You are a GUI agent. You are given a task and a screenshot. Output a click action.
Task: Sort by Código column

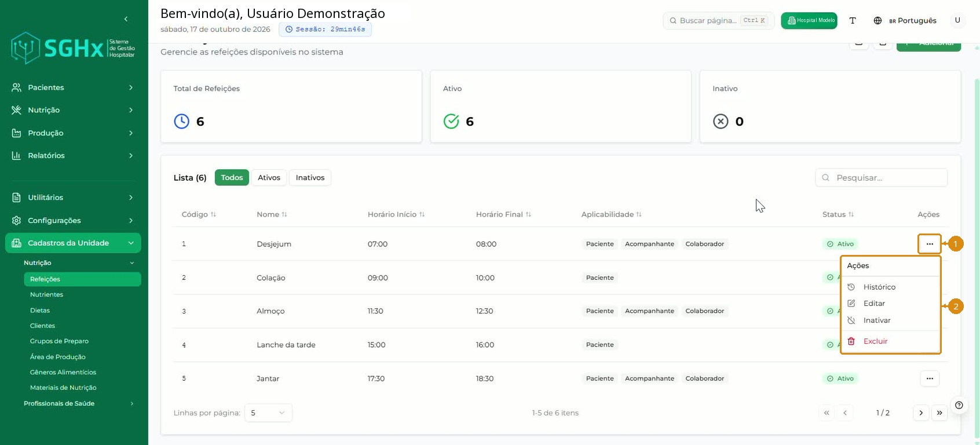(199, 214)
